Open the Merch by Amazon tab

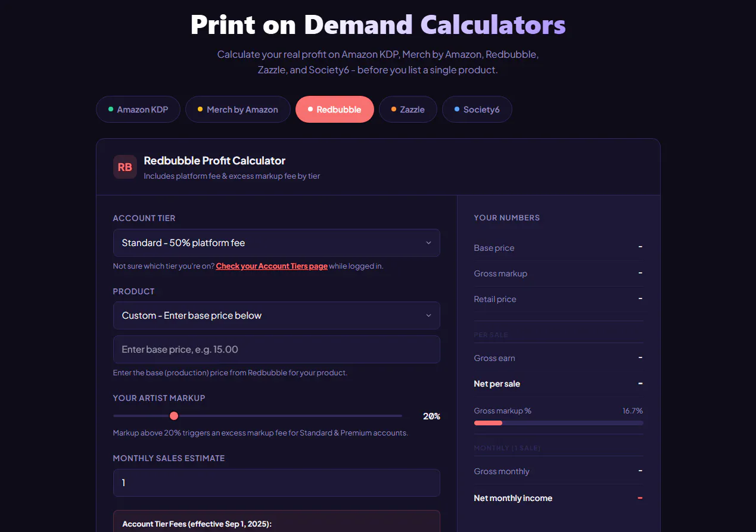coord(238,110)
